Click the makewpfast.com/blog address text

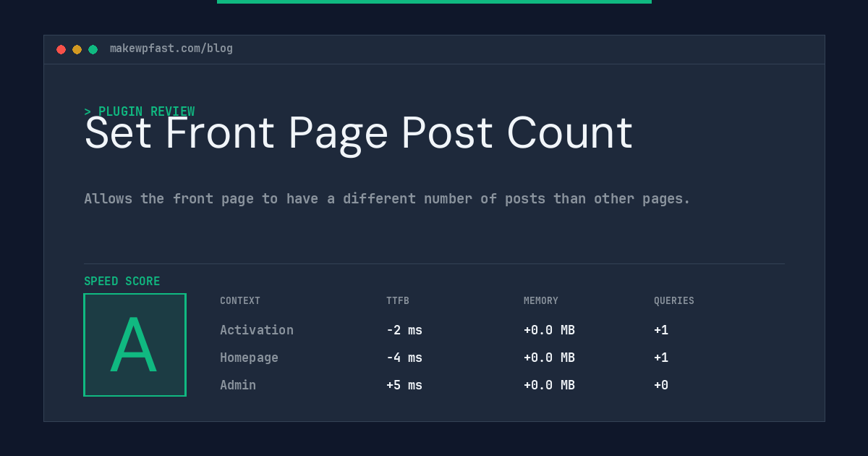[x=171, y=48]
